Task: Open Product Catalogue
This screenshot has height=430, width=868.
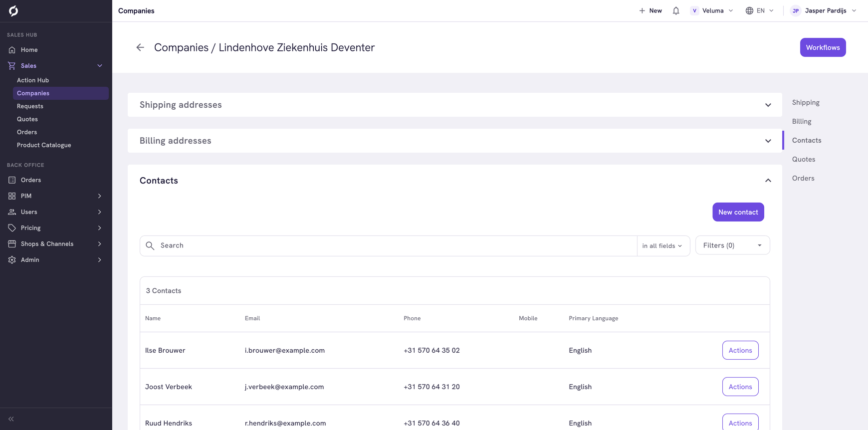Action: [44, 145]
